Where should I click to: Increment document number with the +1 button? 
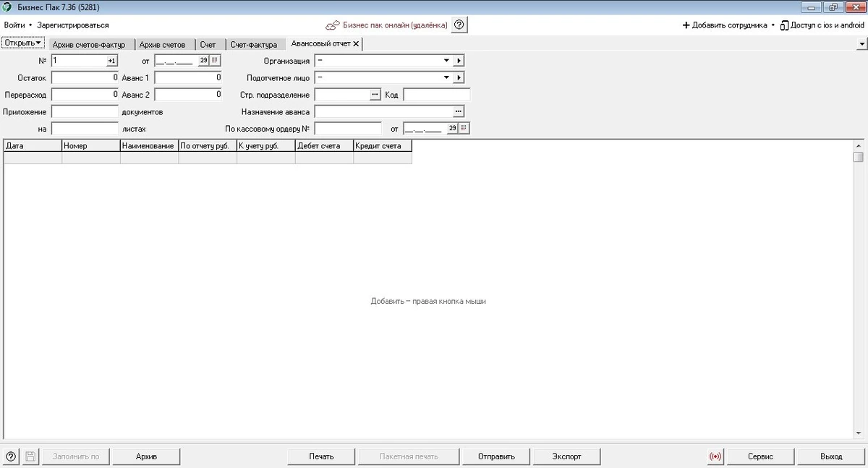[x=111, y=61]
